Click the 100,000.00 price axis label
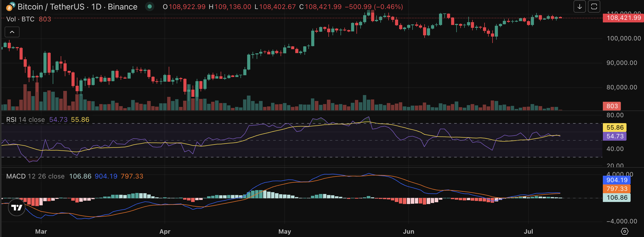The image size is (644, 237). 624,38
